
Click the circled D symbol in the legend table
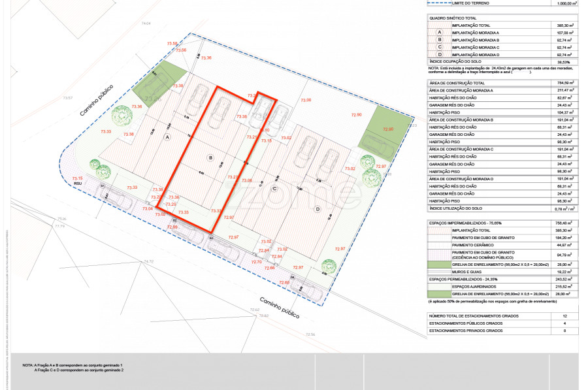pyautogui.click(x=440, y=55)
